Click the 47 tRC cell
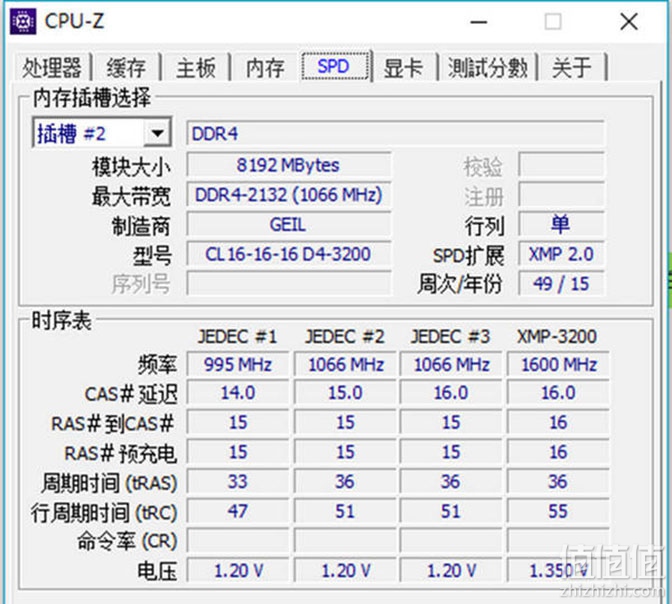This screenshot has height=604, width=672. (237, 511)
